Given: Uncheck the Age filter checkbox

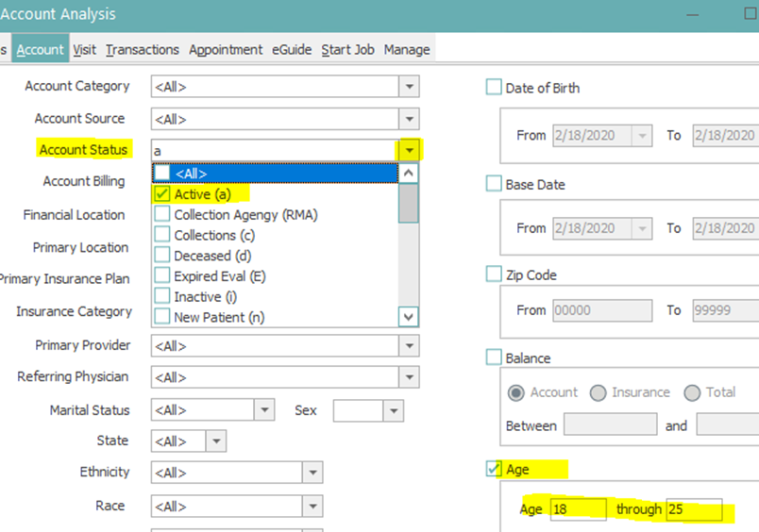Looking at the screenshot, I should (x=494, y=469).
